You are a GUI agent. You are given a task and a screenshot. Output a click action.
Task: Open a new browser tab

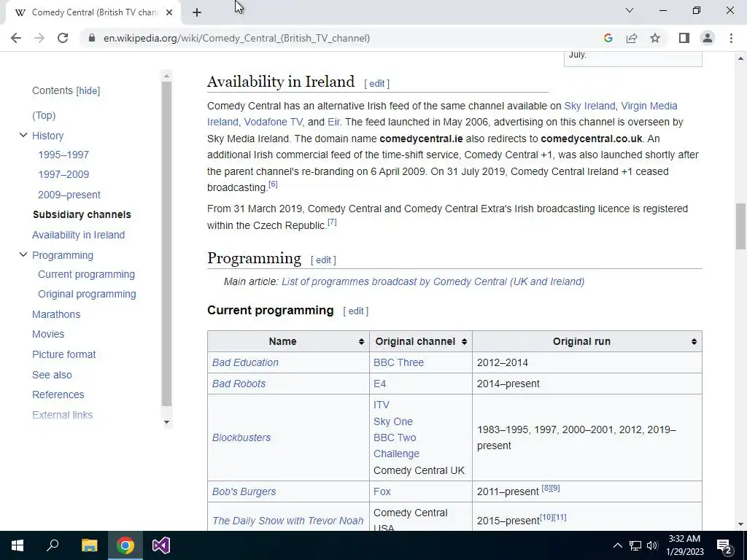tap(197, 12)
